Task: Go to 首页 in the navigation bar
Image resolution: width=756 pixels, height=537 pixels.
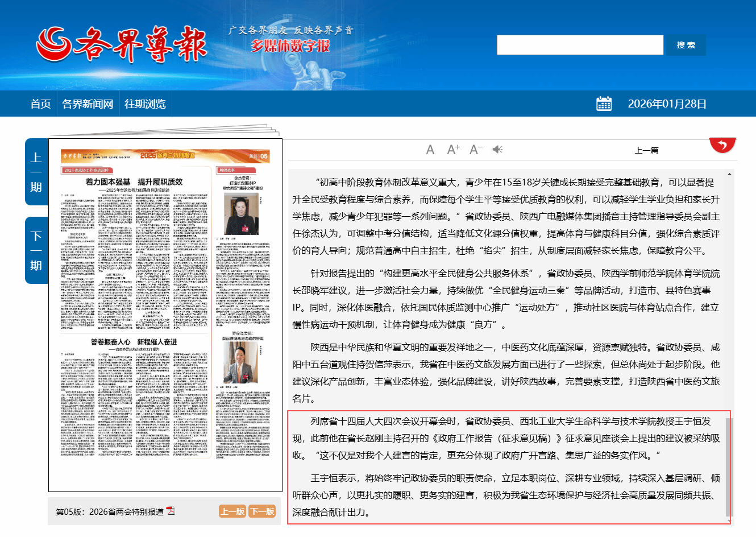Action: pos(40,104)
